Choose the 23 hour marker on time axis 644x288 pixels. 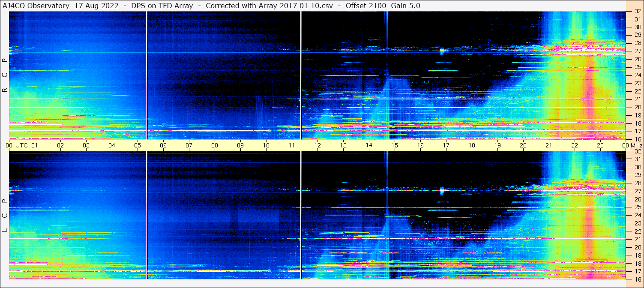600,145
